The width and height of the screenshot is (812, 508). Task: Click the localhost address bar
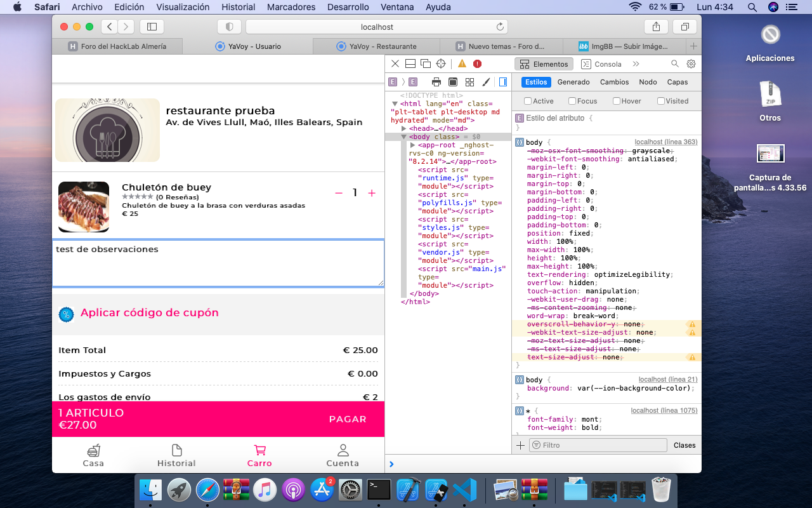click(x=377, y=27)
